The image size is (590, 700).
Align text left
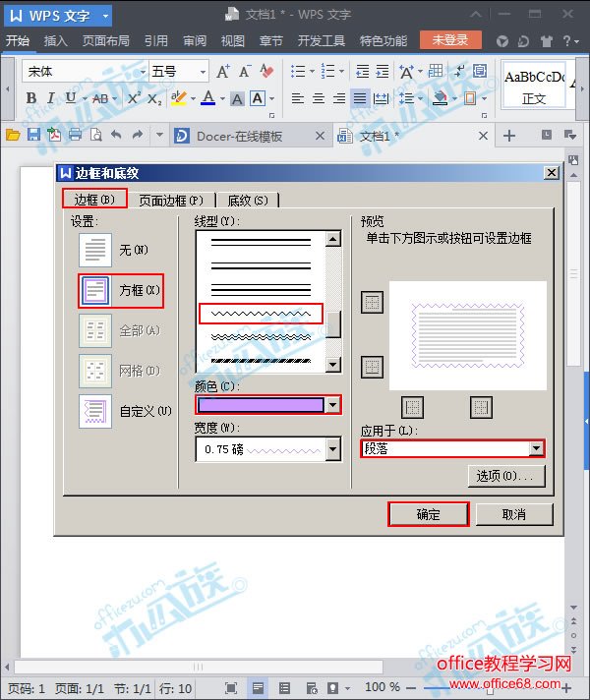tap(297, 97)
